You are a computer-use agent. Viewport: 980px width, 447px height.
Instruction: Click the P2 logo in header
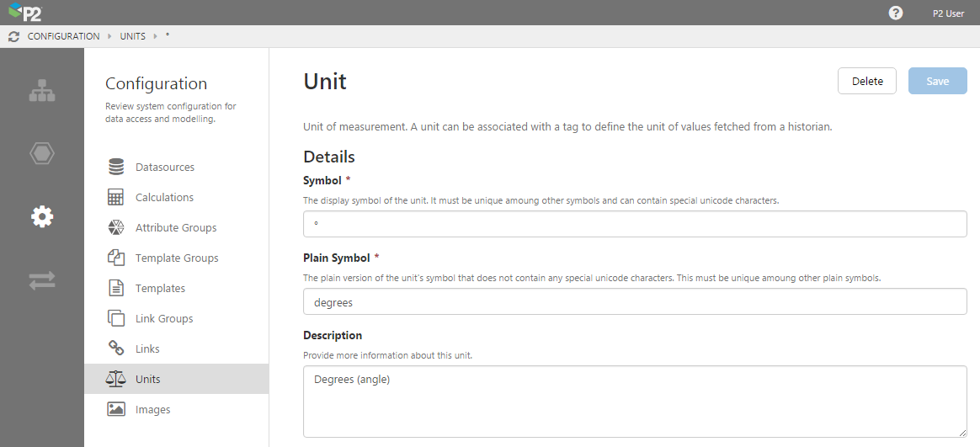[25, 13]
